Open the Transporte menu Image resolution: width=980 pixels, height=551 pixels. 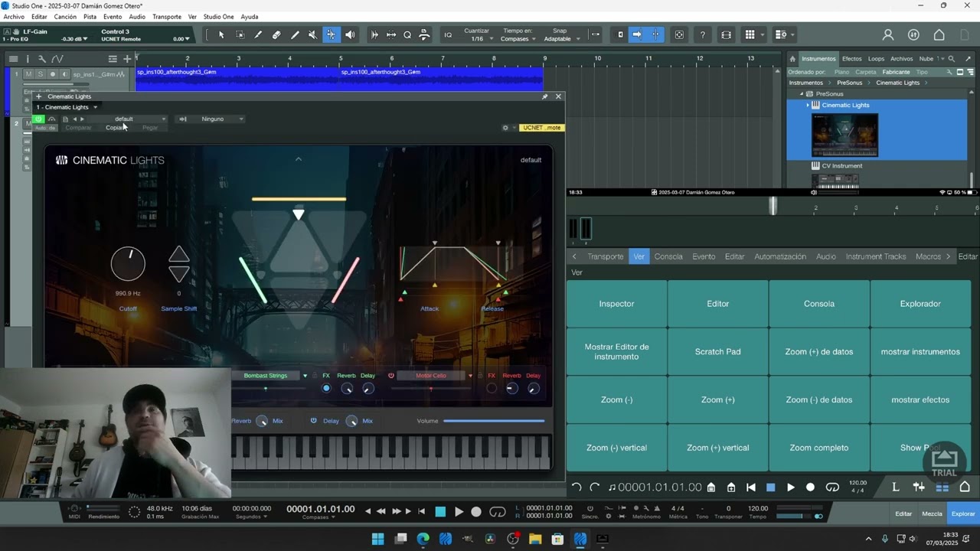pyautogui.click(x=167, y=17)
